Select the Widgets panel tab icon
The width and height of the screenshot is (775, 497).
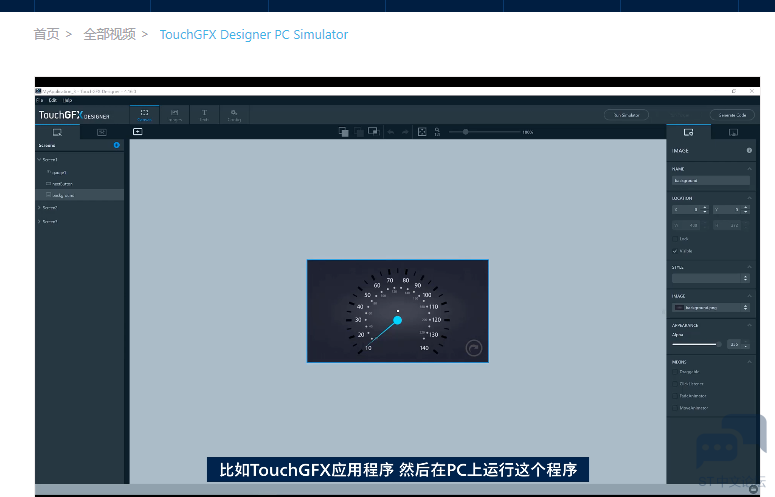(102, 132)
